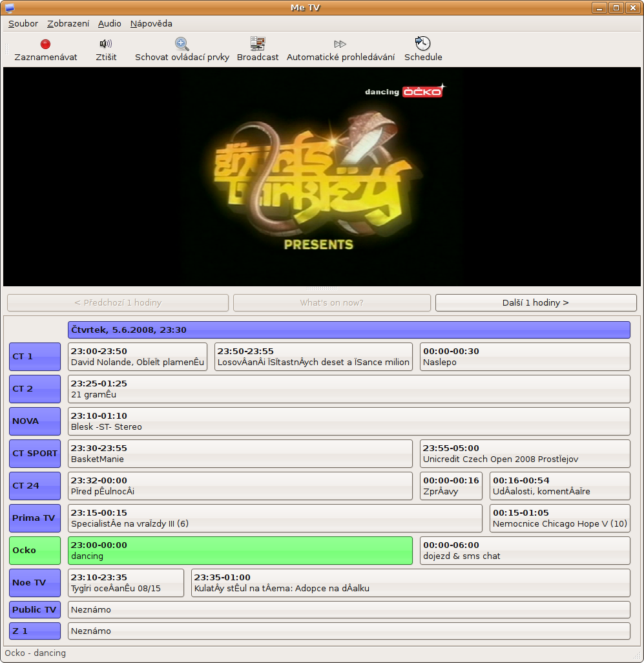Screen dimensions: 644x663
Task: Open the Zobrazení menu
Action: pyautogui.click(x=68, y=24)
